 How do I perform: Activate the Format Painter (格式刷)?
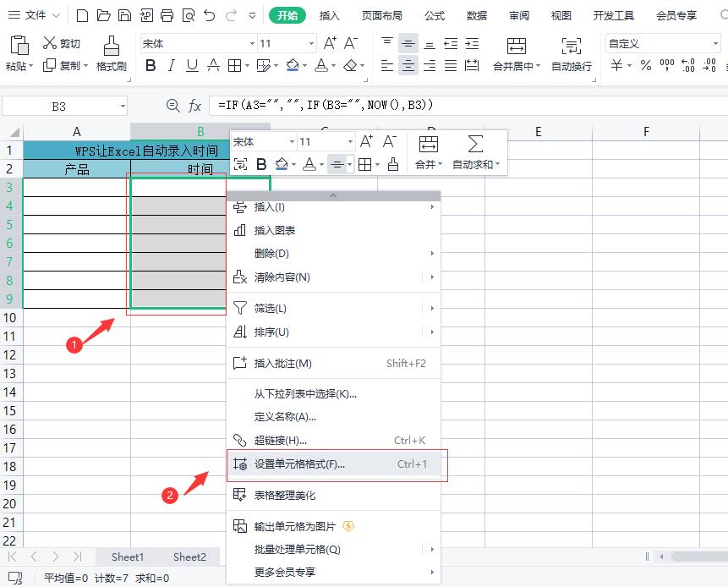tap(112, 53)
